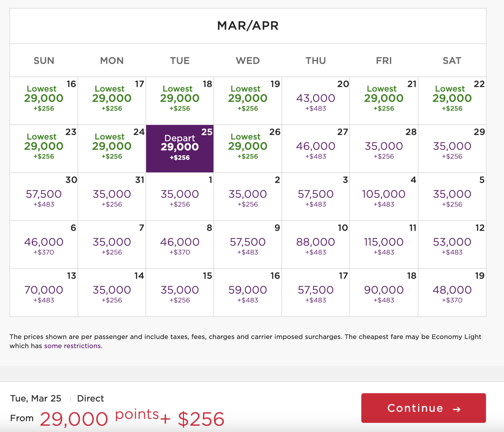504x432 pixels.
Task: Select Friday Apr 4 with 105,000 points
Action: [x=384, y=196]
